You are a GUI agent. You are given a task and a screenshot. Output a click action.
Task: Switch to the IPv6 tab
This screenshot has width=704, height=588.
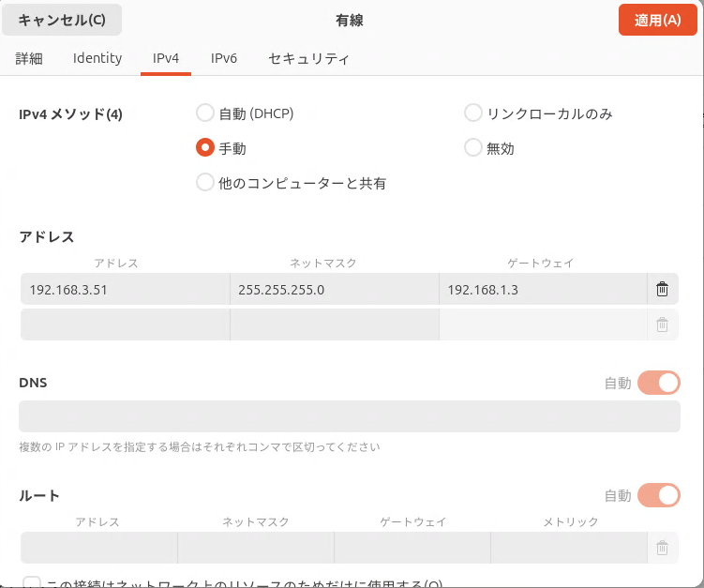224,58
